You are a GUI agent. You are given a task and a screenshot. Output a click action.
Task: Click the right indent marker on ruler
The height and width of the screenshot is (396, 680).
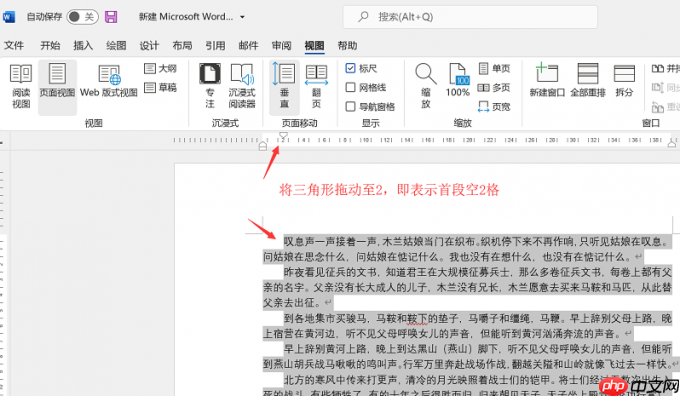click(x=672, y=144)
